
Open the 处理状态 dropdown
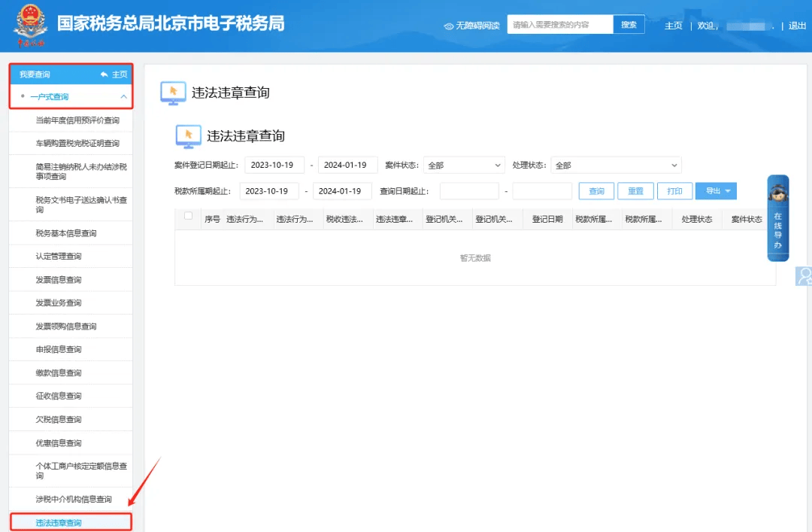pyautogui.click(x=617, y=166)
